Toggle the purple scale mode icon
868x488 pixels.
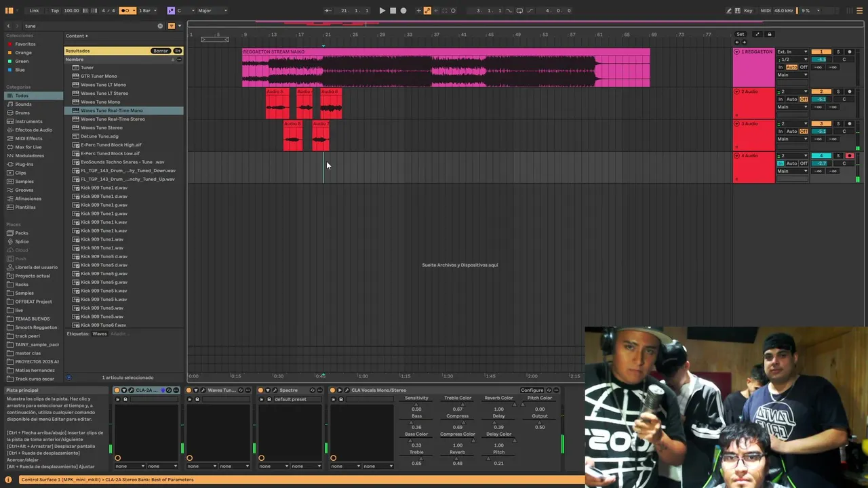pos(171,10)
